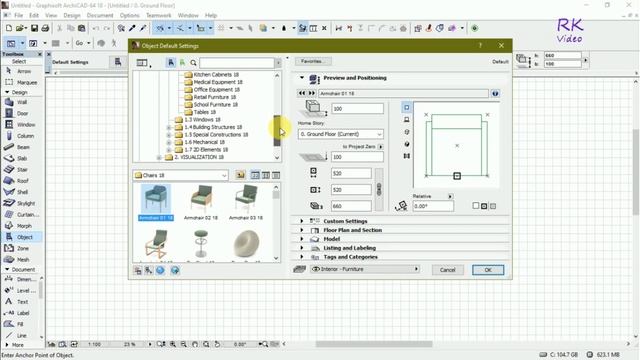Select Armchair 03 18 thumbnail
Image resolution: width=640 pixels, height=360 pixels.
(x=246, y=202)
